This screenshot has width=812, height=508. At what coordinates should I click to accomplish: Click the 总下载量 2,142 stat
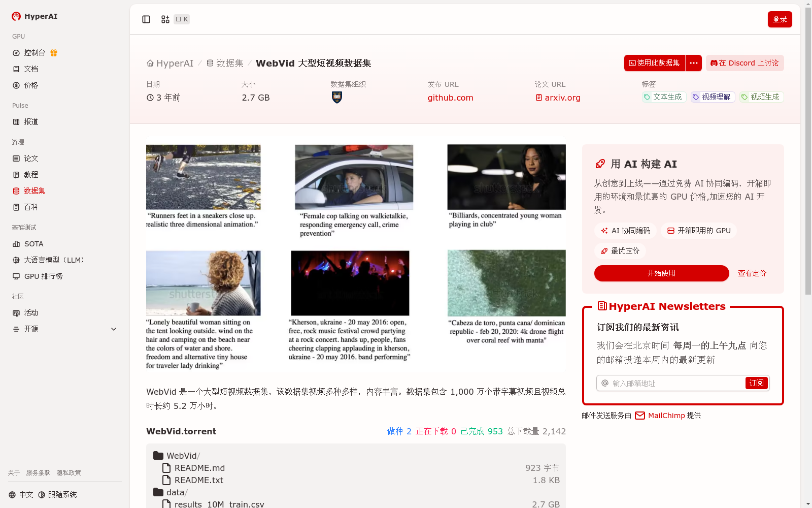coord(536,431)
